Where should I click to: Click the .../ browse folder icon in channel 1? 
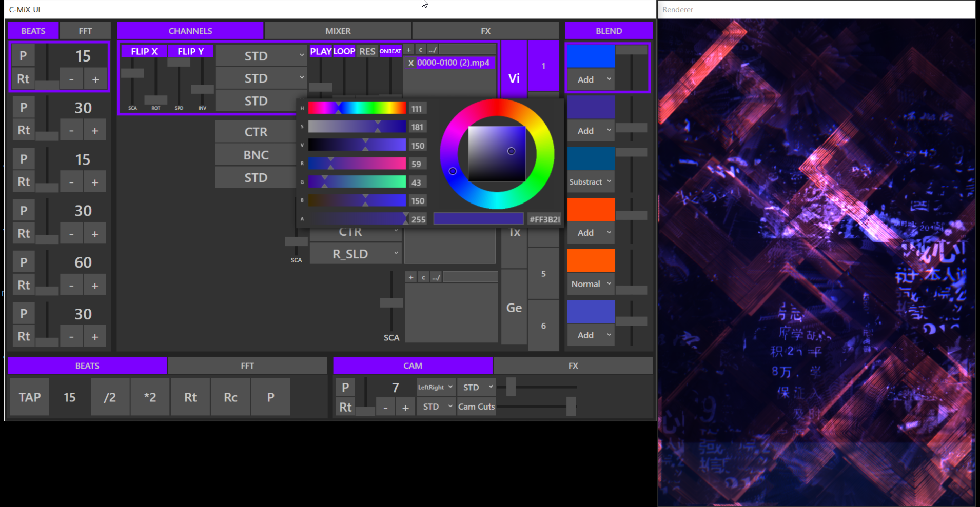[x=433, y=50]
